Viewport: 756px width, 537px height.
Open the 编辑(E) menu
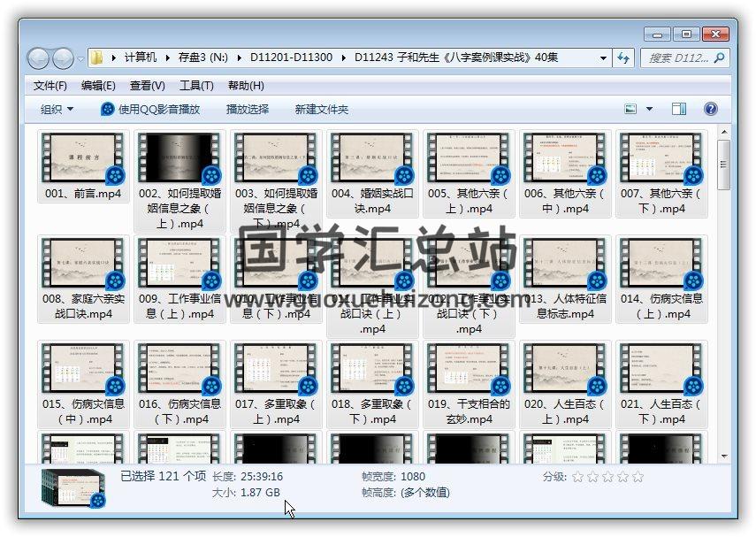(x=98, y=86)
